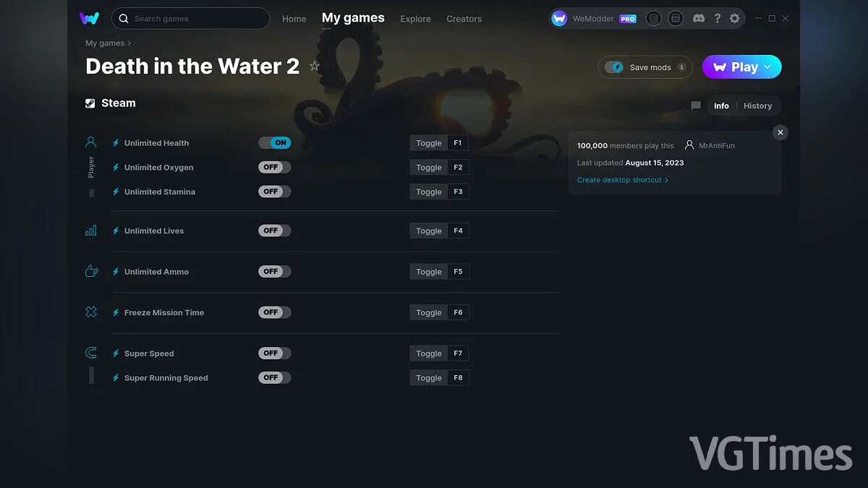Enable Unlimited Ammo toggle
This screenshot has width=868, height=488.
point(275,272)
